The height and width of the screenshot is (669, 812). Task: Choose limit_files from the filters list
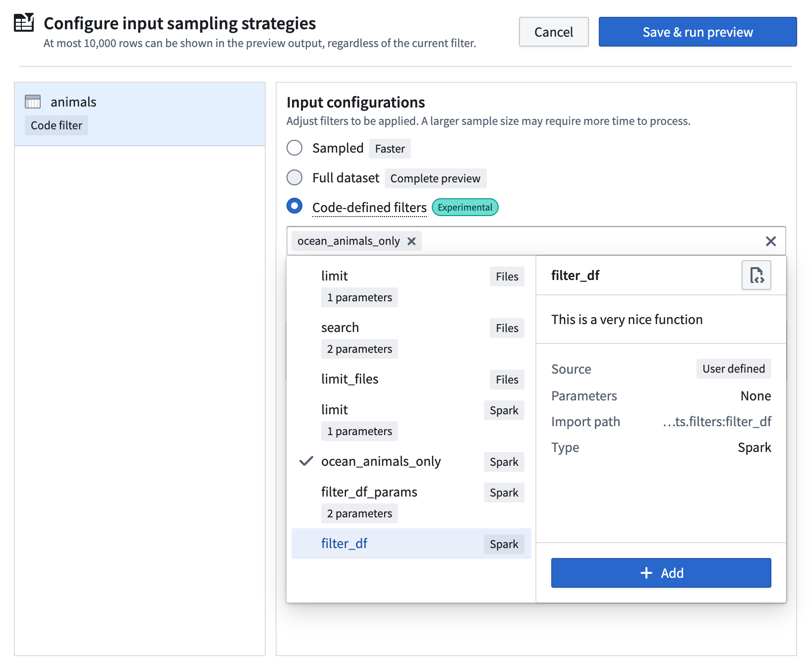(350, 379)
